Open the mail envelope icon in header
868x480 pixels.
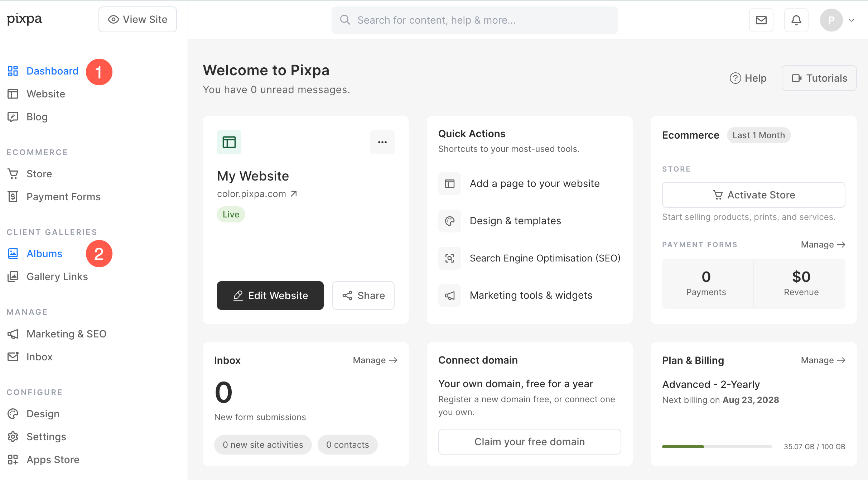coord(761,20)
